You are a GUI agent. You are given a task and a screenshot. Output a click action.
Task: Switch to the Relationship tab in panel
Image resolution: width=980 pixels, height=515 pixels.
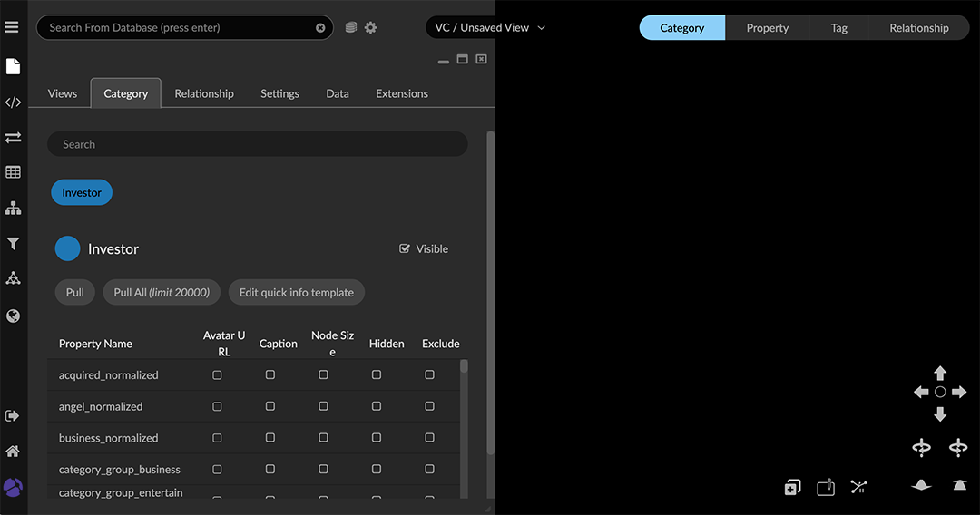(x=204, y=93)
